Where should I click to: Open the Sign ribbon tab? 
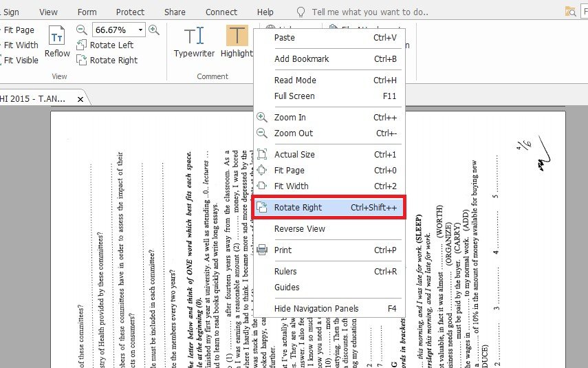[11, 12]
